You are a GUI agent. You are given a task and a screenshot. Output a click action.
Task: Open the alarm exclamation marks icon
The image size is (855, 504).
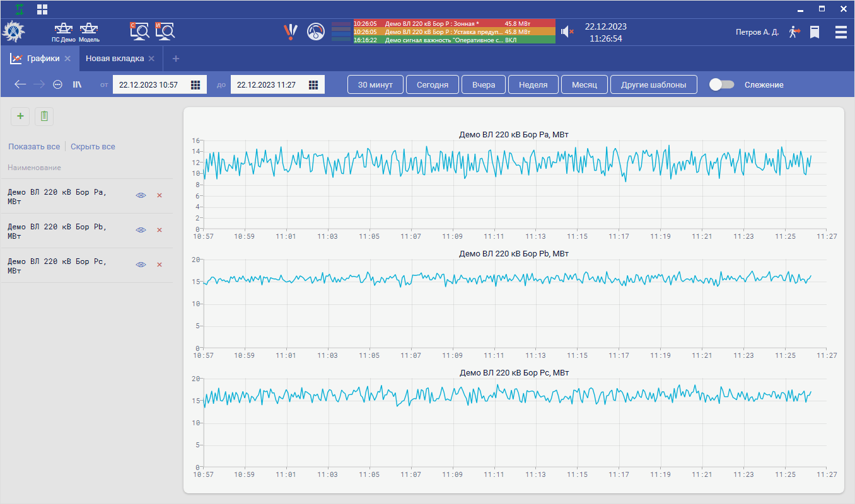pyautogui.click(x=290, y=31)
